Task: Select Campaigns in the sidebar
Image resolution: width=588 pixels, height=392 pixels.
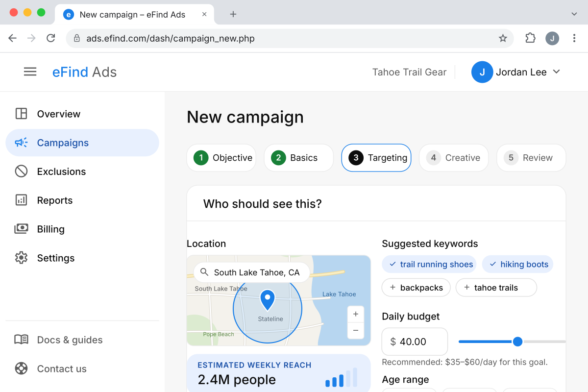Action: coord(82,143)
